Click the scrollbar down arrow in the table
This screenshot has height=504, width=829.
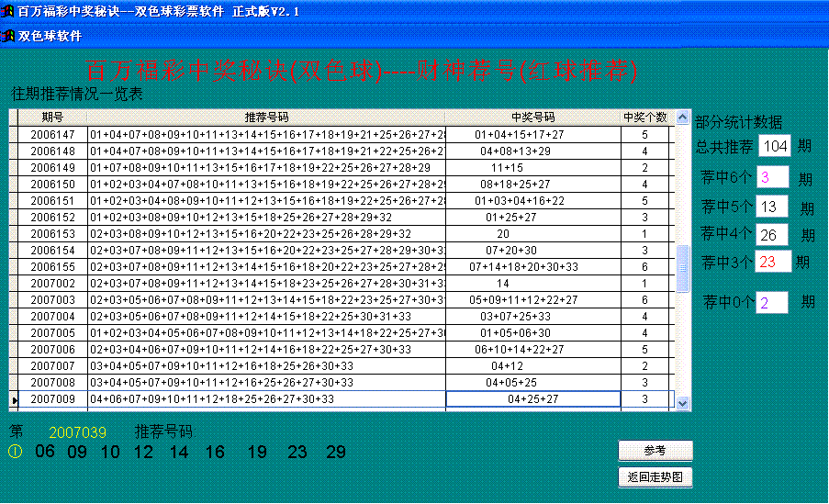pyautogui.click(x=682, y=402)
